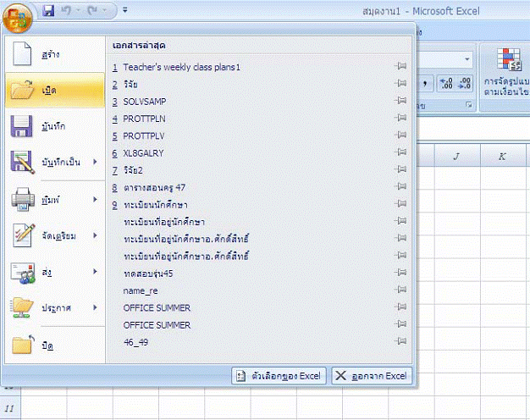Open Number group dialog launcher
The image size is (530, 420).
click(469, 105)
